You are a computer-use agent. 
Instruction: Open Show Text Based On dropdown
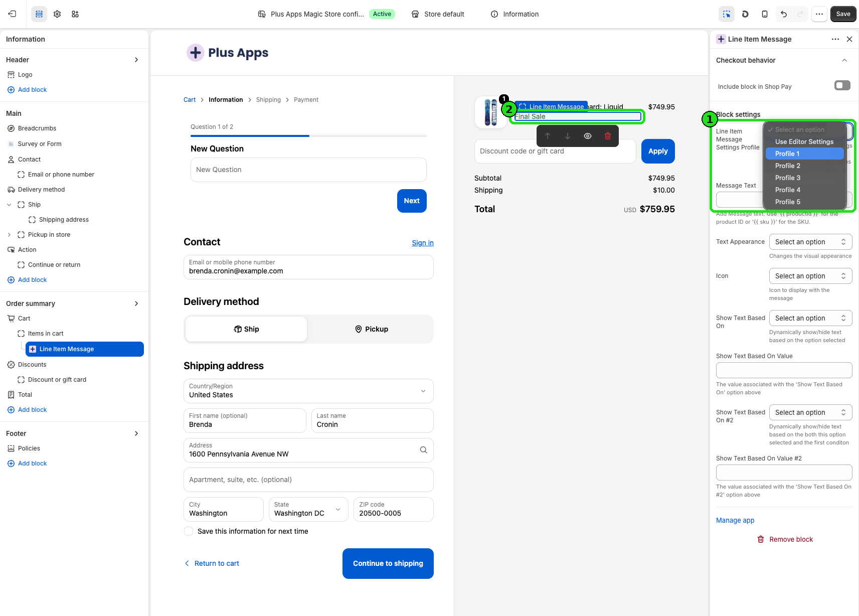click(810, 318)
